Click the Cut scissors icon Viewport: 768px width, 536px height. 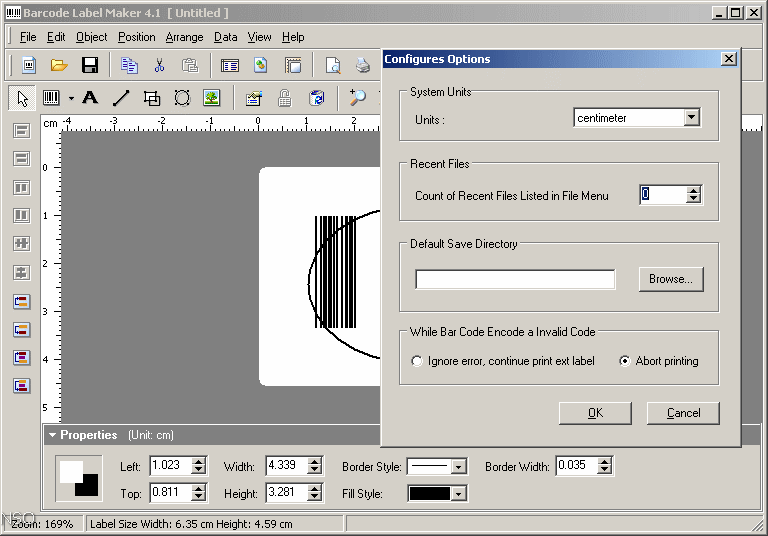point(160,65)
